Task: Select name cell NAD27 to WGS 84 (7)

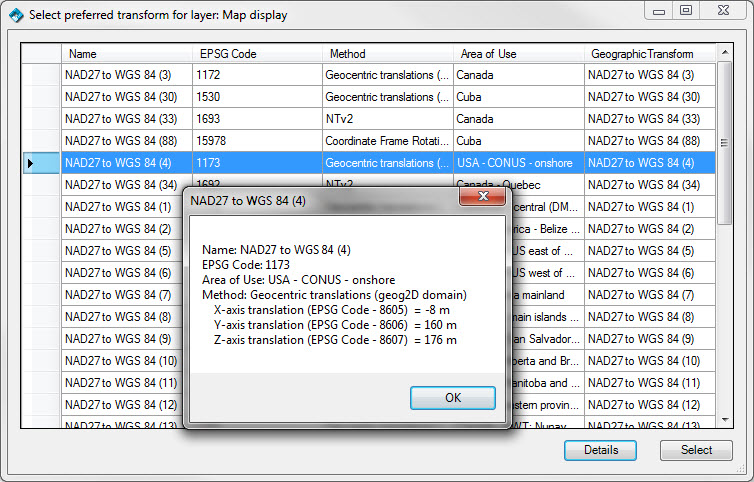Action: tap(122, 295)
